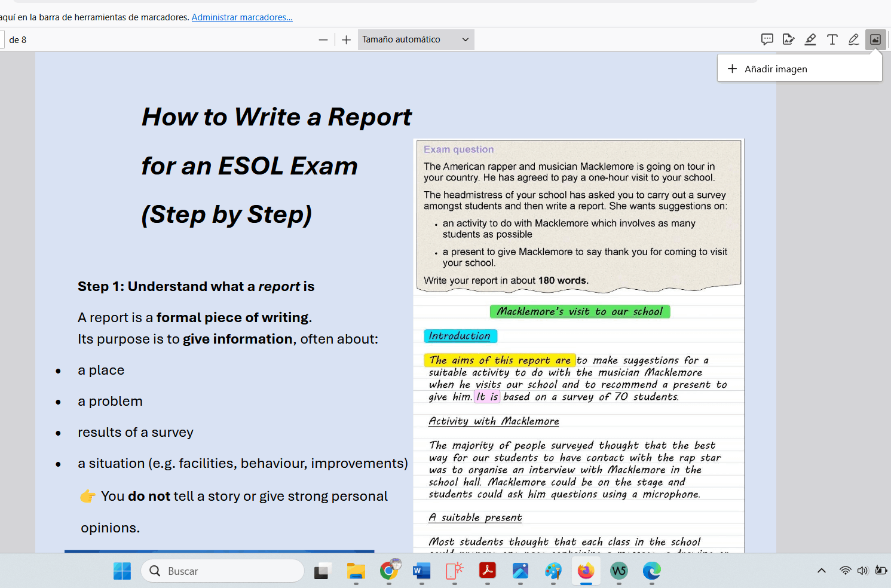This screenshot has width=891, height=588.
Task: Choose the freehand Draw pen tool
Action: coord(853,39)
